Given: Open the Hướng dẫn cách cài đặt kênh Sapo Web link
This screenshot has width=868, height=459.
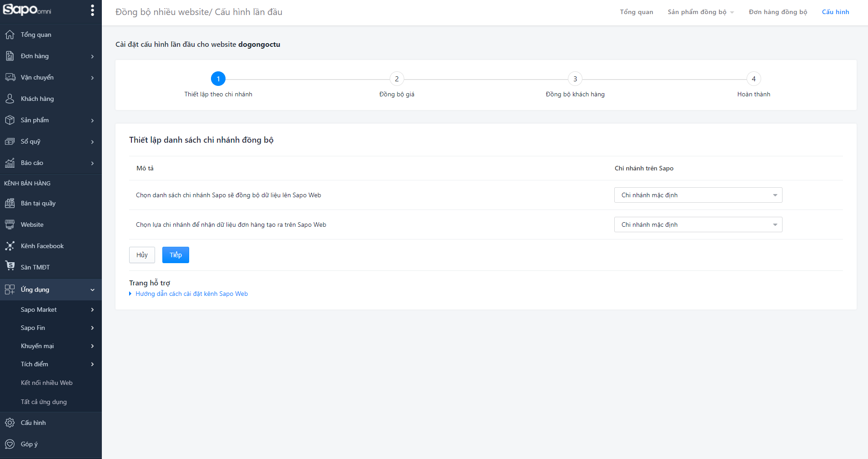Looking at the screenshot, I should pyautogui.click(x=191, y=294).
